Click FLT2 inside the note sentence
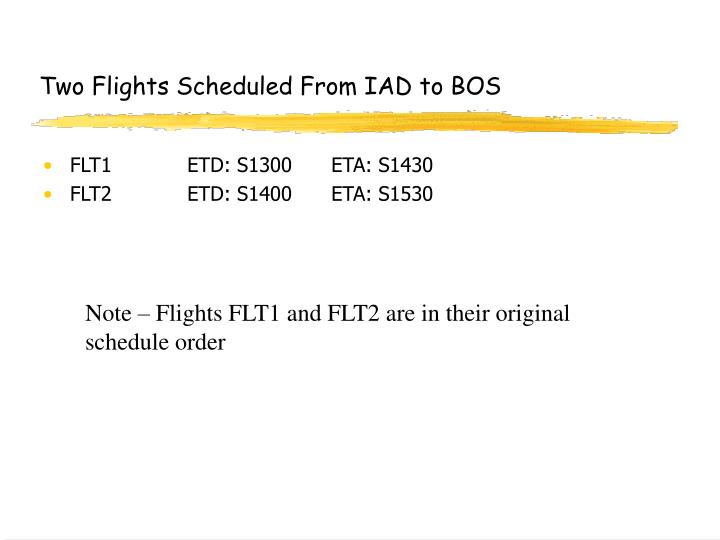Screen dimensions: 720x540 [x=353, y=314]
